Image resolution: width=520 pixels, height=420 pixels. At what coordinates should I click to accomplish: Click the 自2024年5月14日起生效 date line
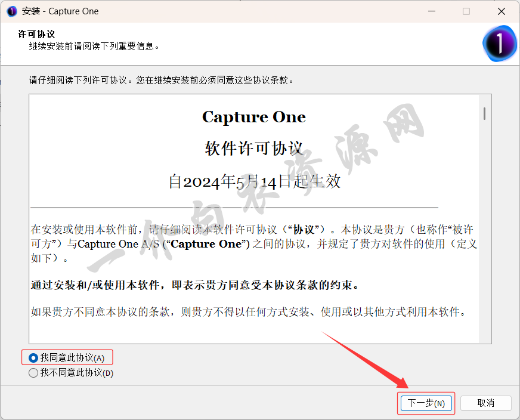[255, 181]
